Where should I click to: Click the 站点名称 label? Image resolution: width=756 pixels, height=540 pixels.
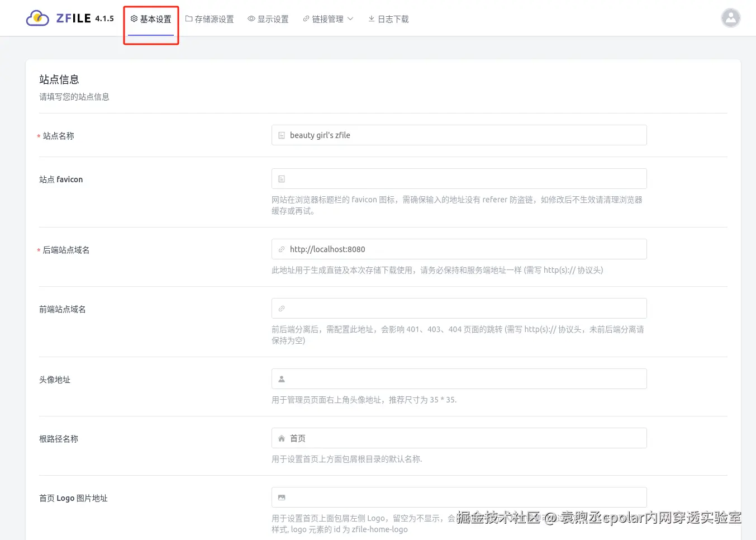click(59, 136)
